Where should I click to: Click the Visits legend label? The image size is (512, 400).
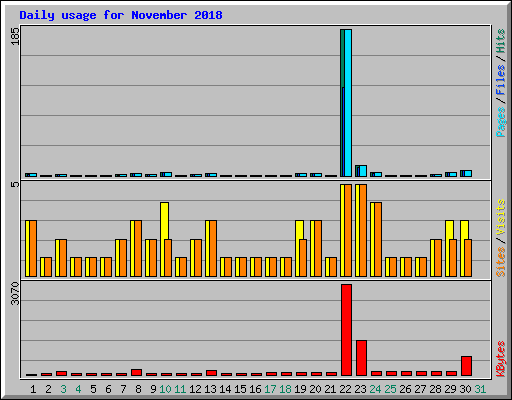pos(501,218)
